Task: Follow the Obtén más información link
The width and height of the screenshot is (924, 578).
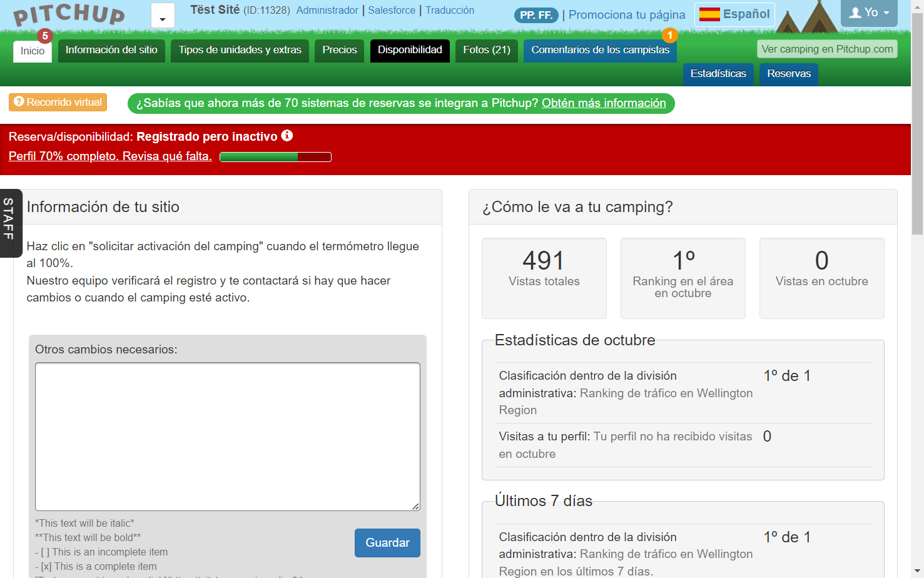Action: click(604, 103)
